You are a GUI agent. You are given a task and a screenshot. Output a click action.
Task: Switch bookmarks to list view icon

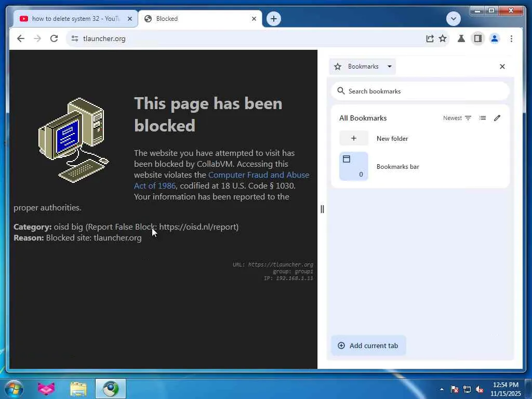pos(483,118)
